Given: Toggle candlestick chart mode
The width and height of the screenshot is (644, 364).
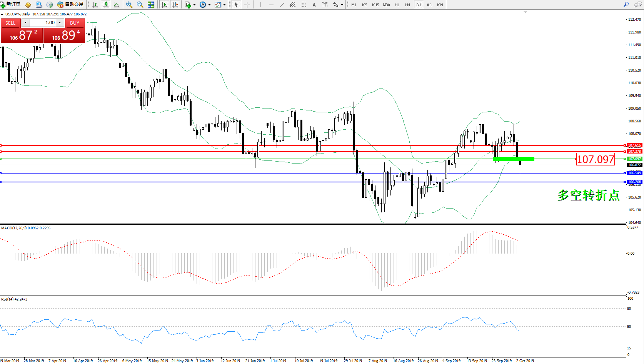Looking at the screenshot, I should click(106, 5).
